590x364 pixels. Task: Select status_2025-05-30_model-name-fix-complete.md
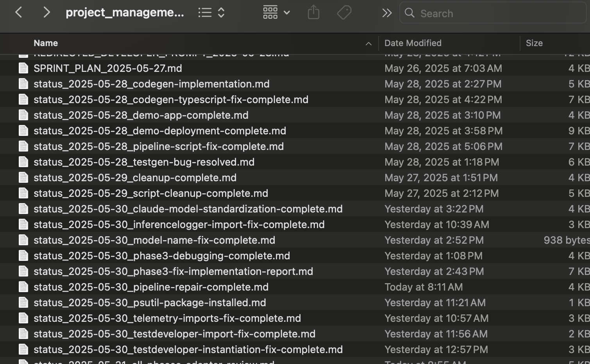point(154,240)
